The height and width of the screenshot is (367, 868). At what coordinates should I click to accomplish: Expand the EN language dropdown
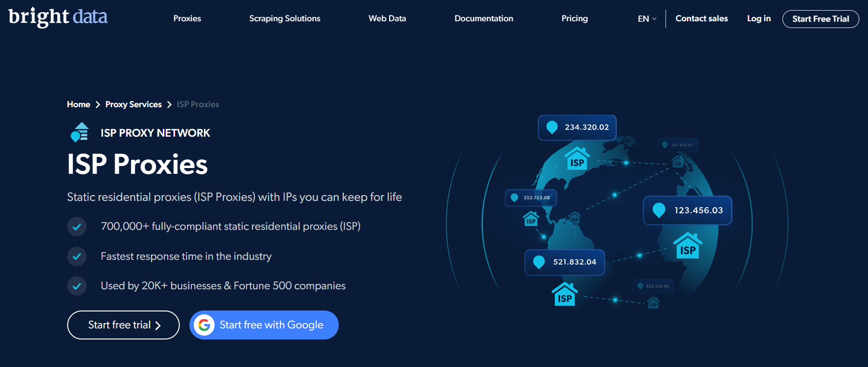pos(647,19)
